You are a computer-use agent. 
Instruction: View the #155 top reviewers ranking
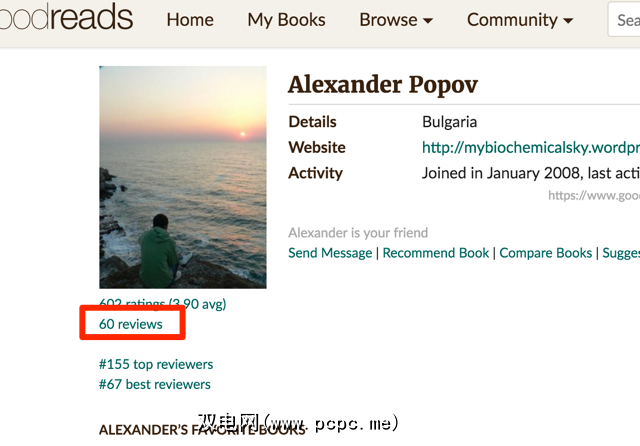pos(156,364)
